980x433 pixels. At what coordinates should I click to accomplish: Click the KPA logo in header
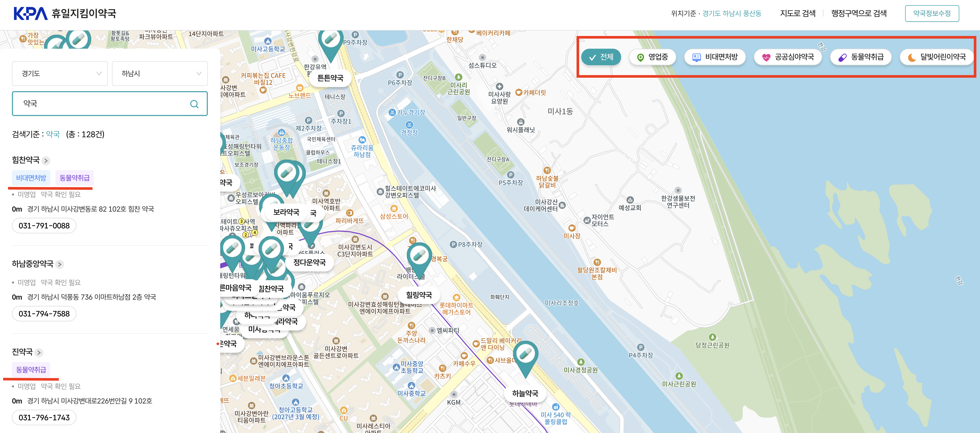[x=30, y=13]
